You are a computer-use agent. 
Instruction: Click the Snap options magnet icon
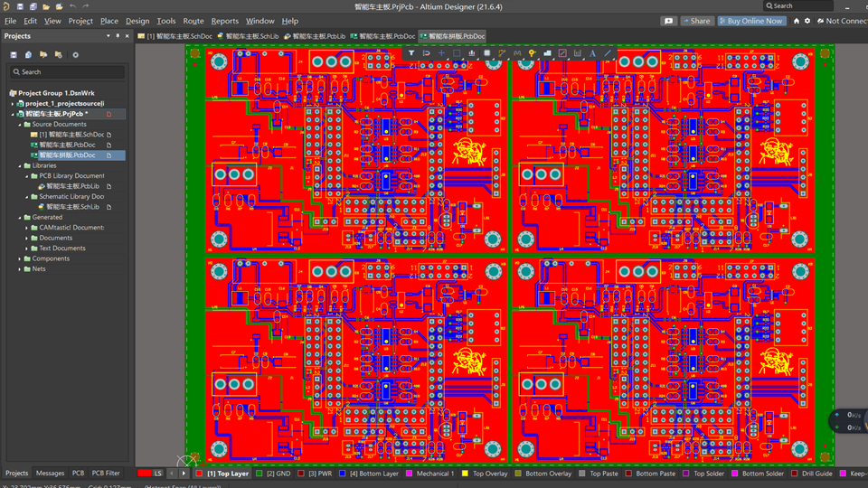[x=426, y=53]
